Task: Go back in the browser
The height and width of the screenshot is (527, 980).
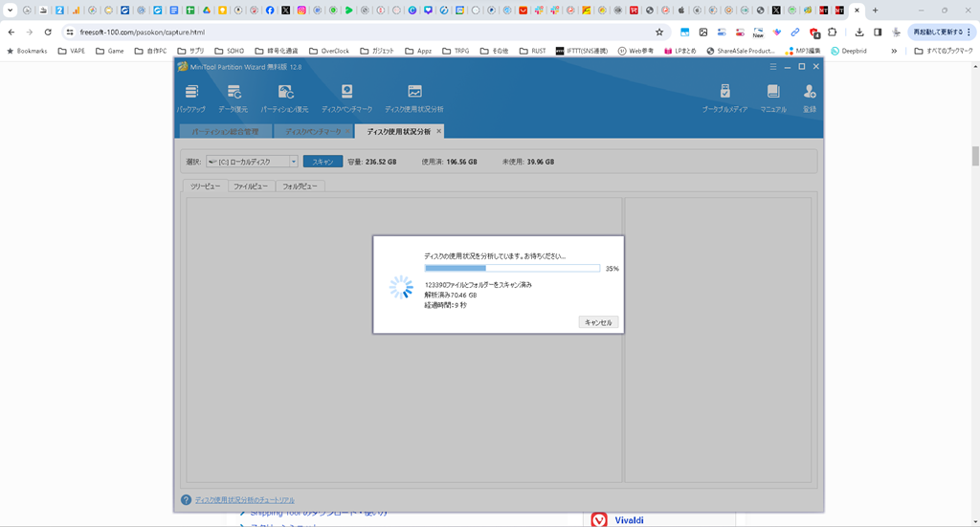Action: [11, 32]
